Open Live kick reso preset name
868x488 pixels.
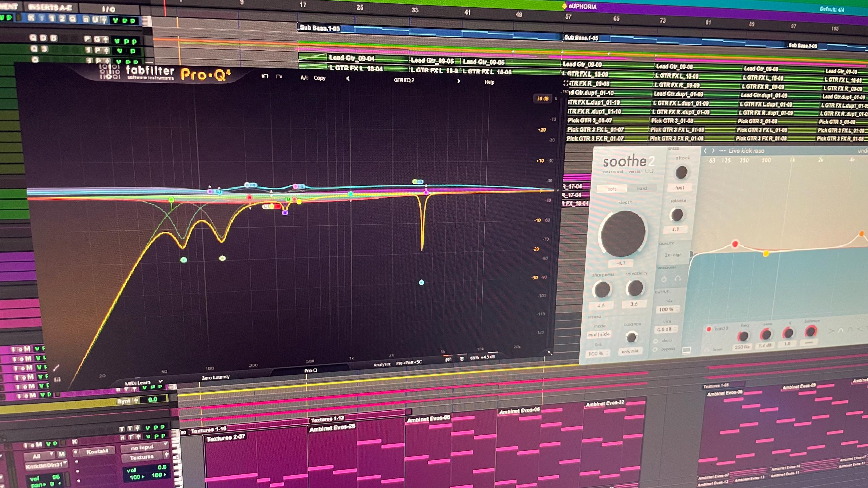point(746,151)
